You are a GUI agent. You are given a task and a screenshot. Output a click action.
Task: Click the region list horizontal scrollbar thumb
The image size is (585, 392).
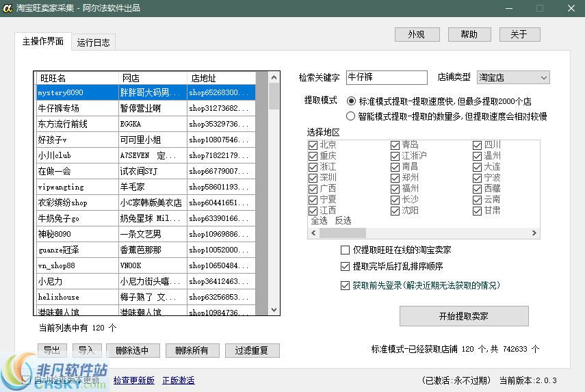(343, 233)
